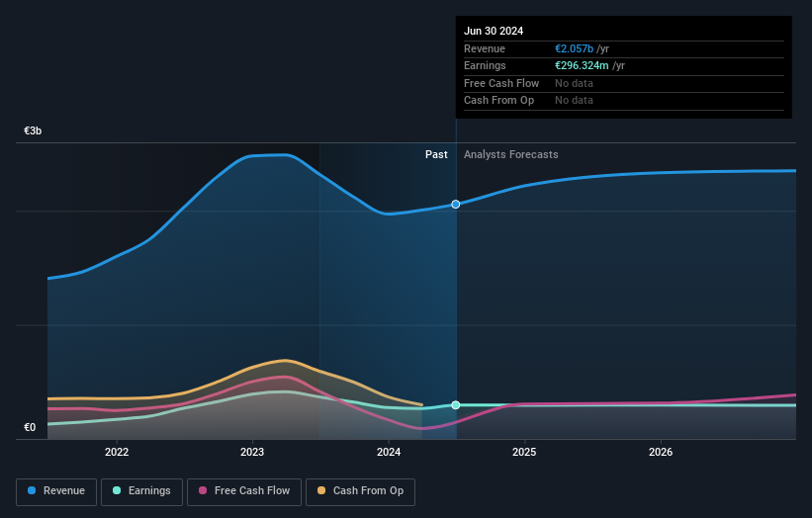Select the Earnings data point marker on the chart
Image resolution: width=812 pixels, height=518 pixels.
tap(456, 405)
